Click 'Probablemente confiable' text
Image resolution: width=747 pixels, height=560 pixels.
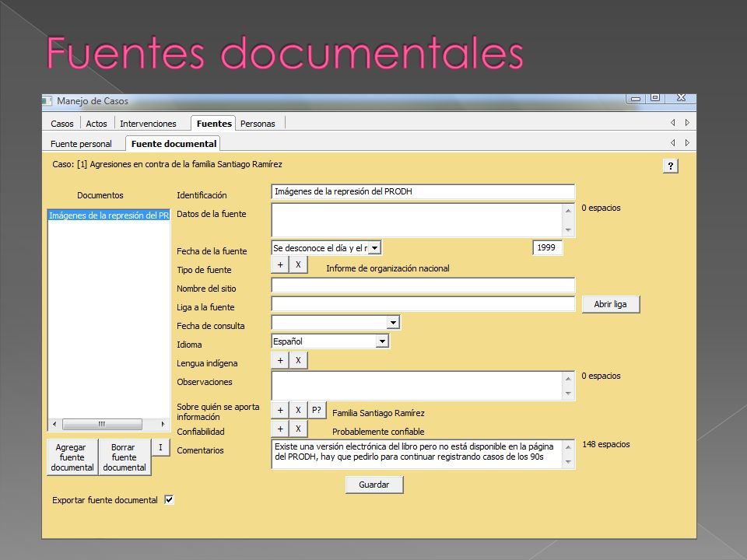(x=378, y=432)
